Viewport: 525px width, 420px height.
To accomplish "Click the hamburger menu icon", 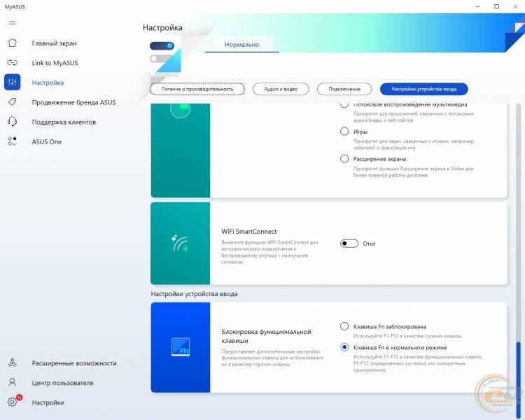I will pos(12,23).
